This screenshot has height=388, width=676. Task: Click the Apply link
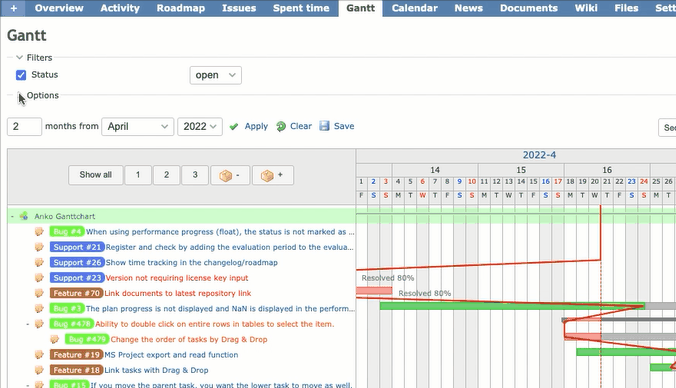click(256, 126)
